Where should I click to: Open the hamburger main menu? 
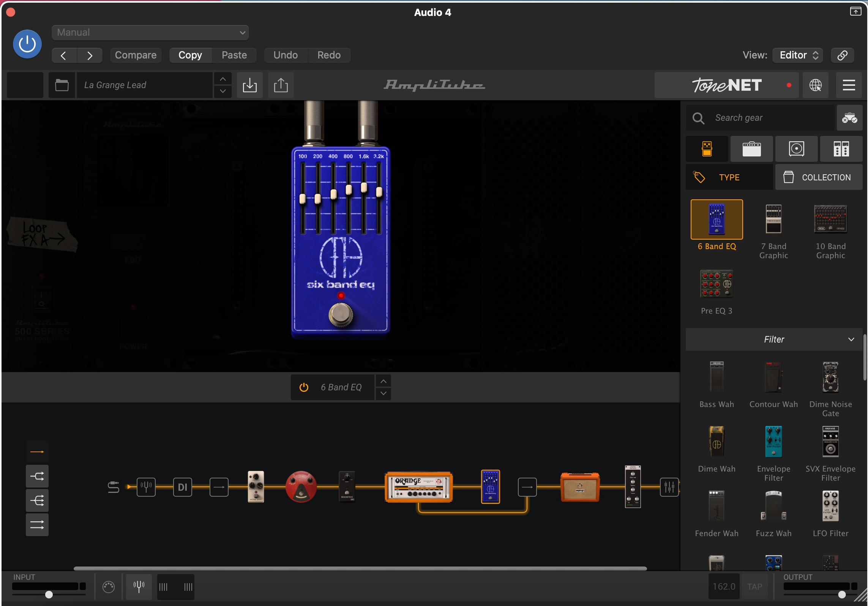(849, 85)
